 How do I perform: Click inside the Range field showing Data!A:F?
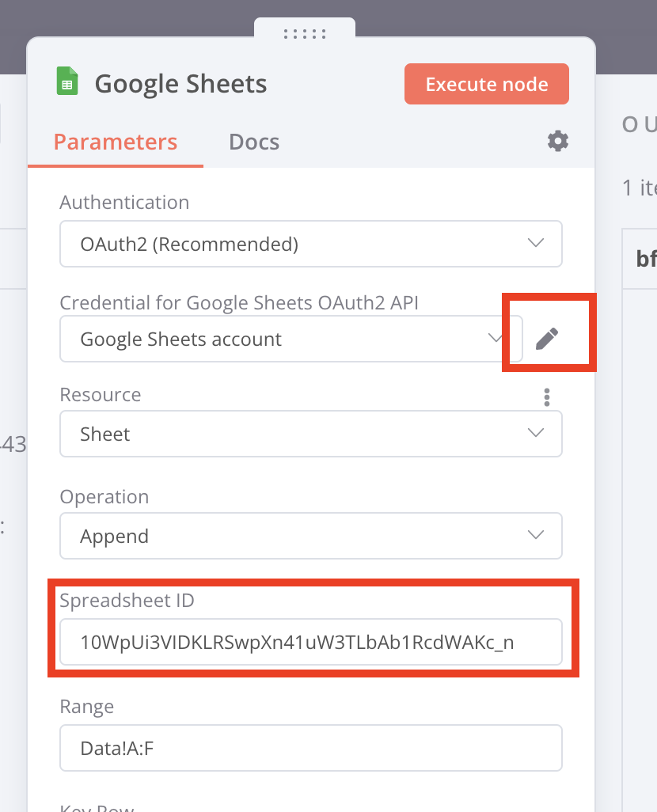click(310, 747)
